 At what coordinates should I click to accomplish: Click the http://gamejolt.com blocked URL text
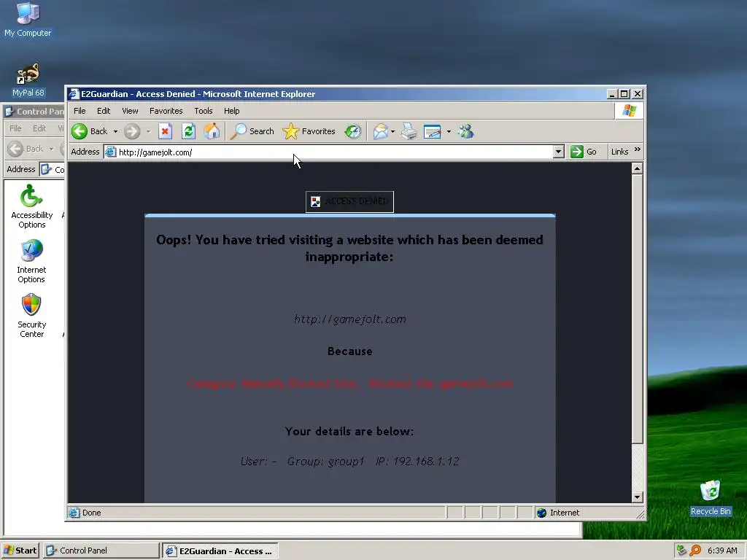(x=349, y=319)
